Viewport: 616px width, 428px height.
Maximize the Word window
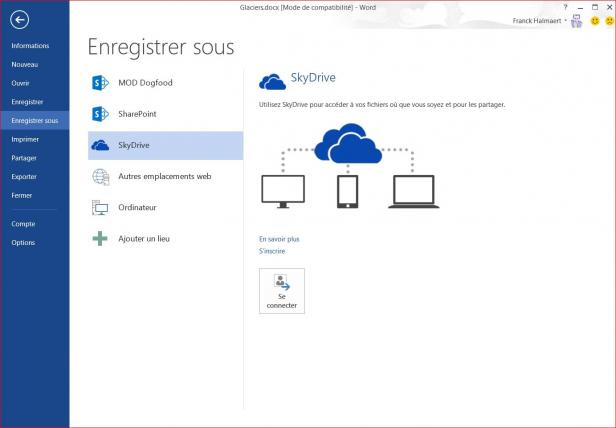point(595,7)
